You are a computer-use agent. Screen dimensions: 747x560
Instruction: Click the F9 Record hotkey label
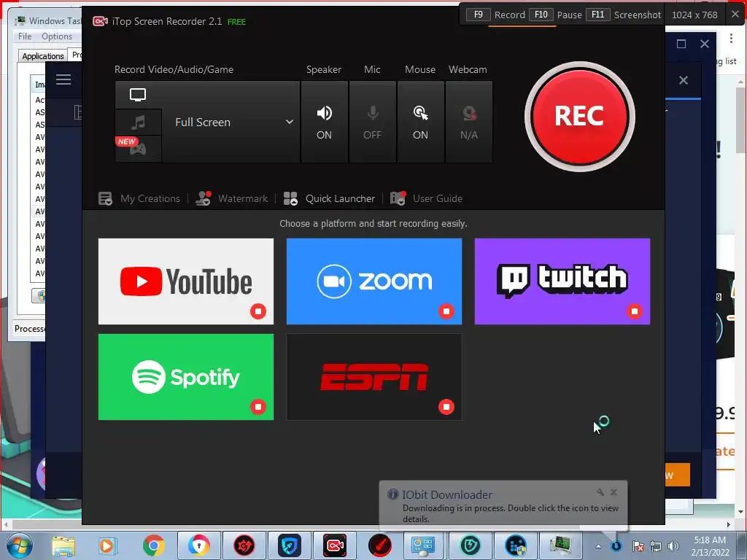[x=495, y=15]
